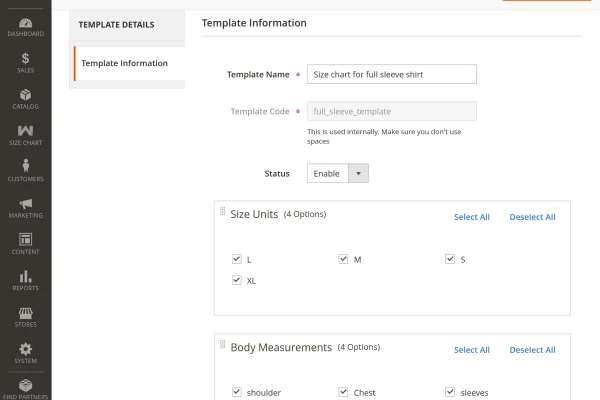Open the Reports bar chart icon
Viewport: 600px width, 400px height.
click(25, 279)
